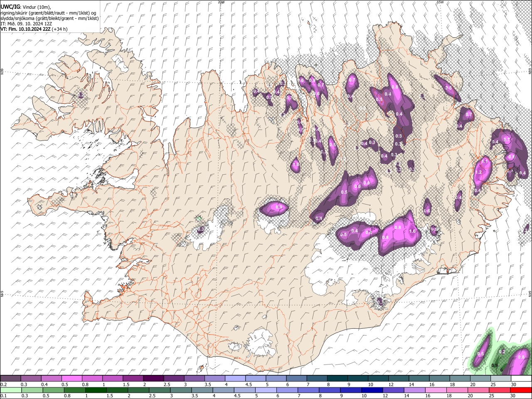Image resolution: width=532 pixels, height=399 pixels.
Task: Click the 'rigning/skúrir' legend description line
Action: tap(48, 13)
